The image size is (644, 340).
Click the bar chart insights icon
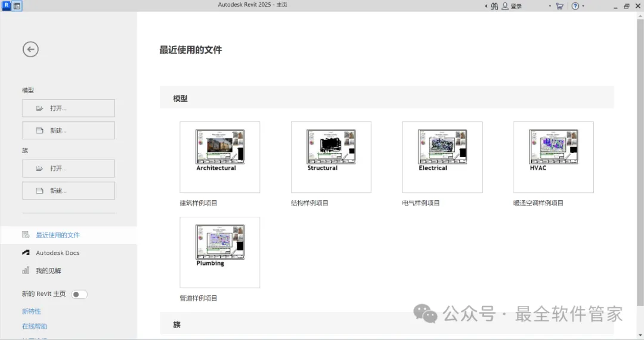point(26,270)
